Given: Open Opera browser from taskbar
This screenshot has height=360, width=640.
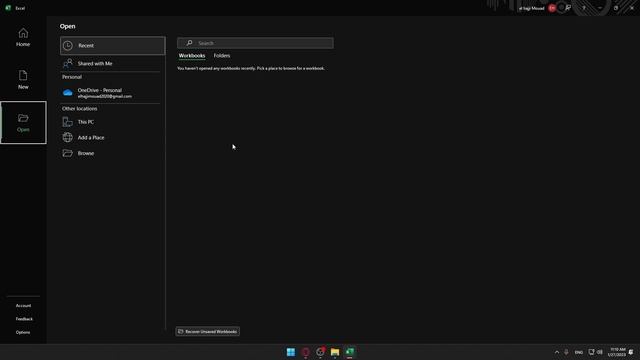Looking at the screenshot, I should click(305, 352).
